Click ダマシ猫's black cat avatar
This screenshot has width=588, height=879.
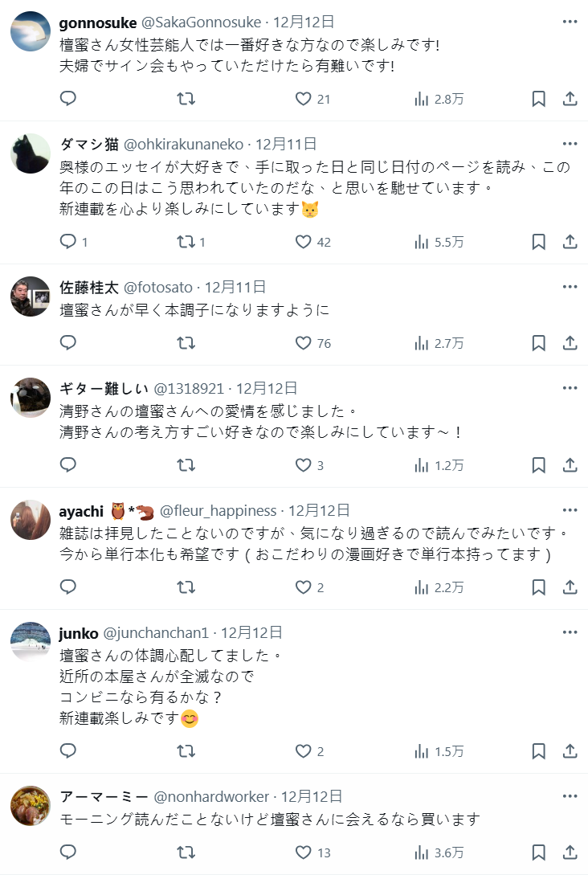[31, 153]
